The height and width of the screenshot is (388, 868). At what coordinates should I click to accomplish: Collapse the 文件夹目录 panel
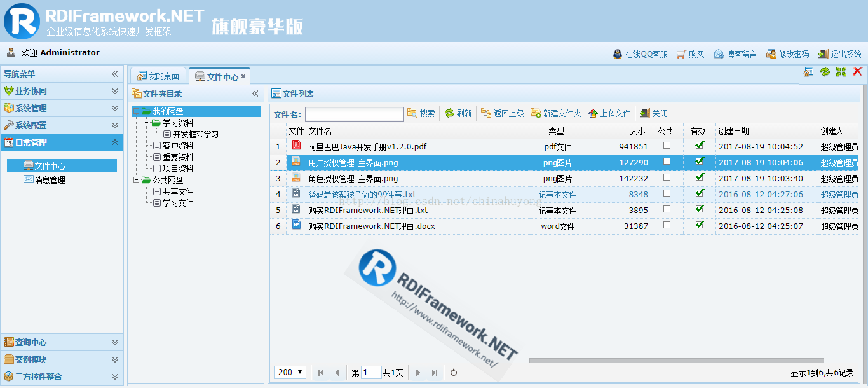coord(255,94)
